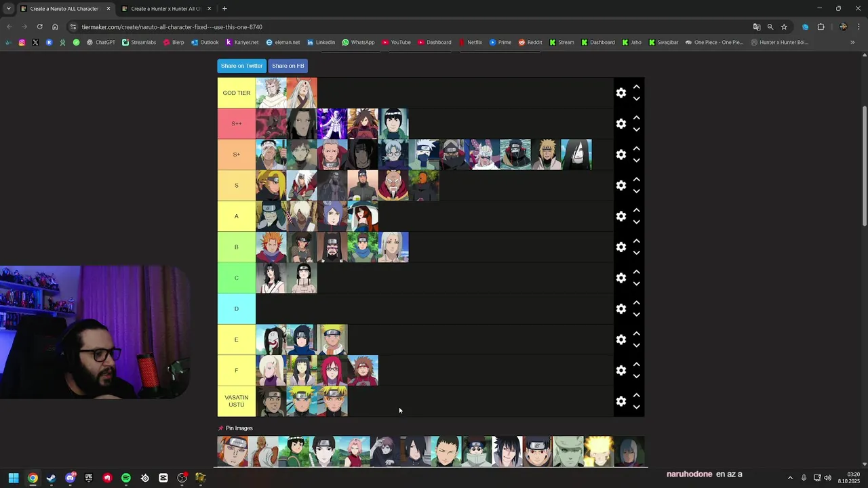Click the Pin Images label

point(239,428)
